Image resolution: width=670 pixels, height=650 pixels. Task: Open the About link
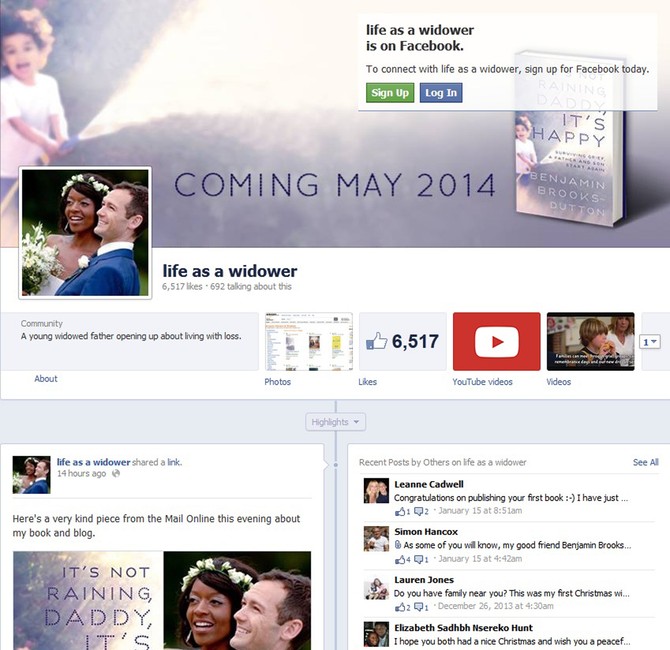pos(46,379)
